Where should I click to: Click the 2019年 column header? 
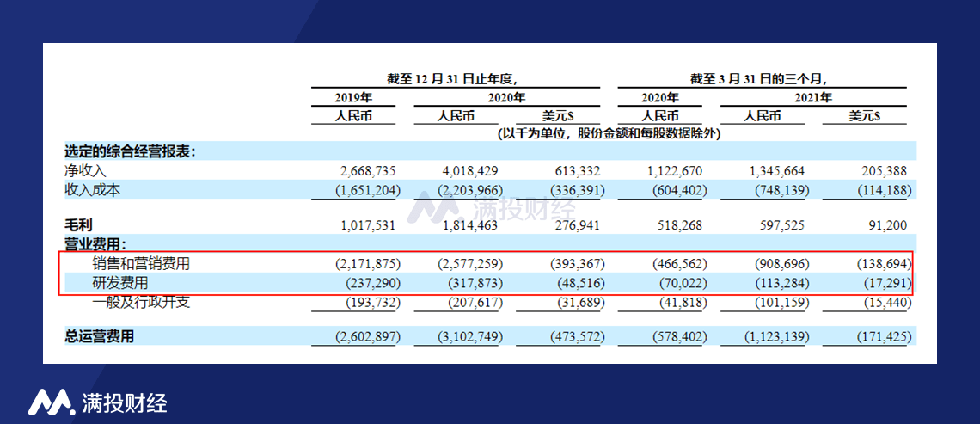click(353, 97)
